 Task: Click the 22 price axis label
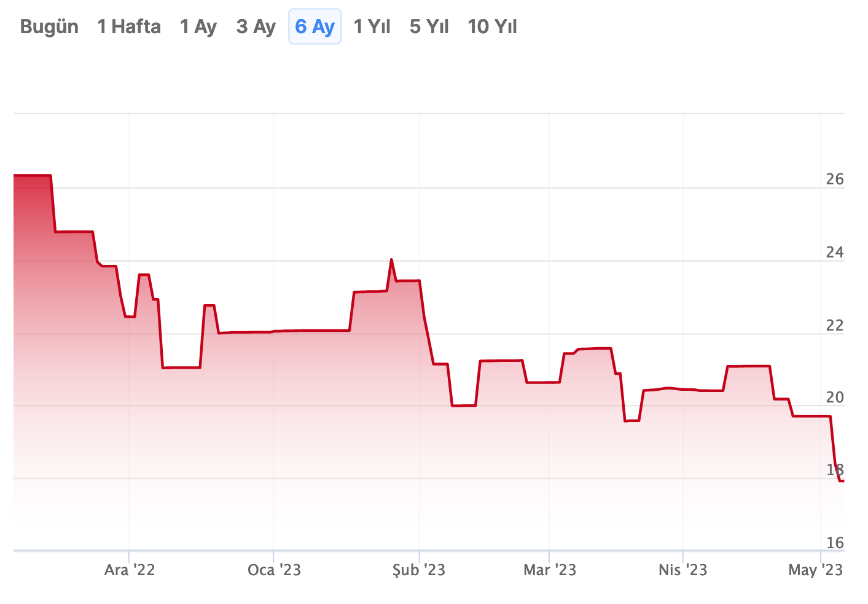point(835,325)
